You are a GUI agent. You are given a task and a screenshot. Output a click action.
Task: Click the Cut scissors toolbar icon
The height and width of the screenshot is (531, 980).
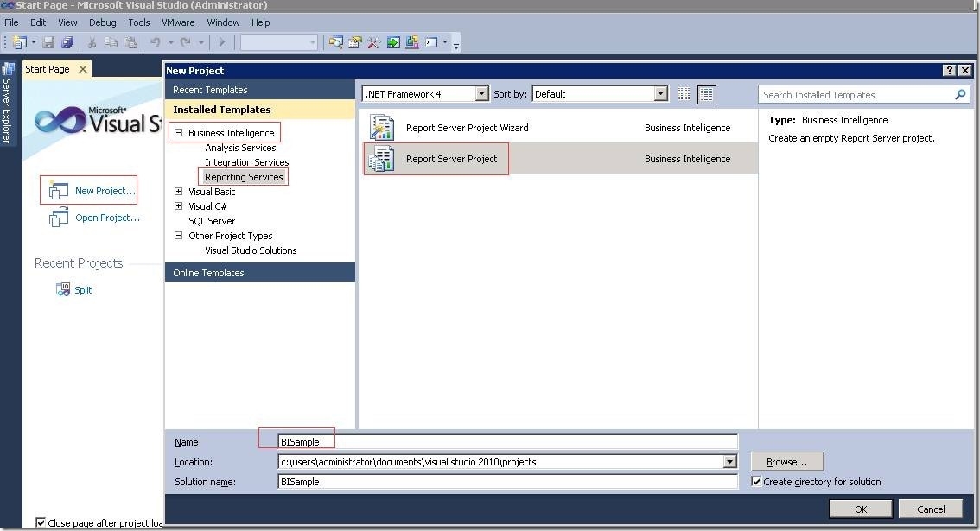[92, 42]
